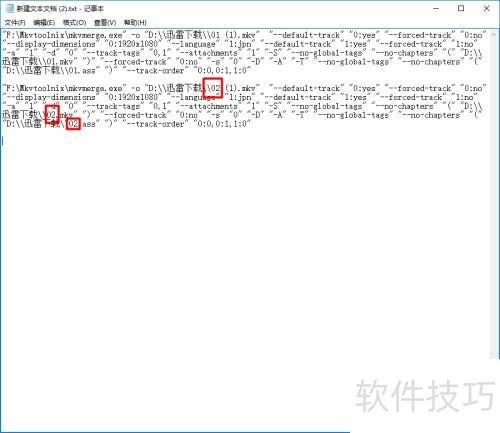Close the Notepad window
The width and height of the screenshot is (500, 433).
486,8
